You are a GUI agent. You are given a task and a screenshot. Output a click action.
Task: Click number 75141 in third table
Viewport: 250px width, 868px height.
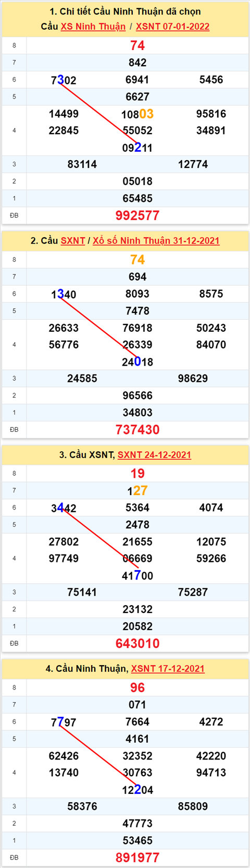coord(82,592)
